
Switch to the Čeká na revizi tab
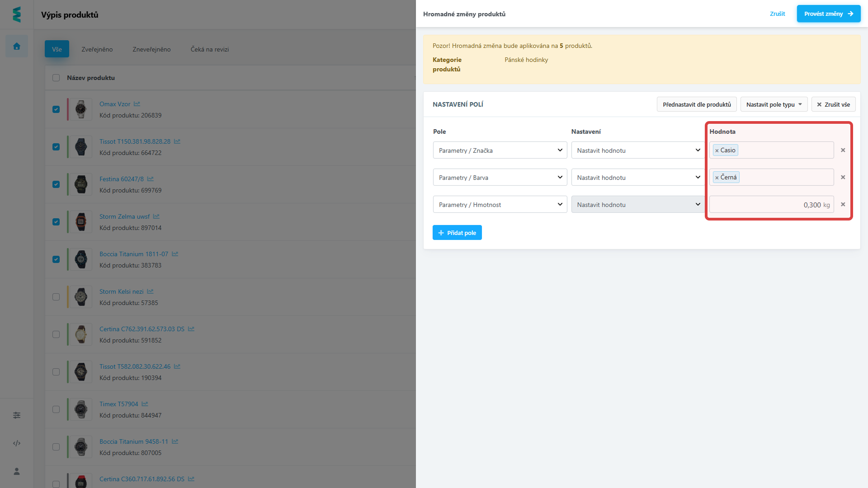209,49
